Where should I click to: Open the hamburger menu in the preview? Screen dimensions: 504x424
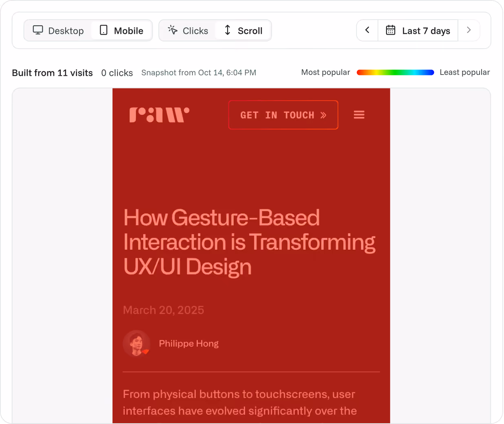tap(359, 115)
